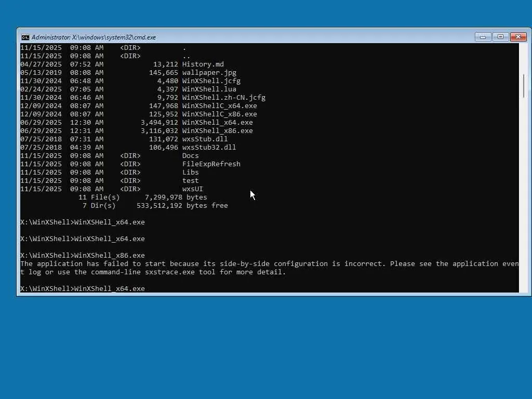The width and height of the screenshot is (532, 399).
Task: Click the WinXShell.jcfg file name
Action: tap(211, 81)
